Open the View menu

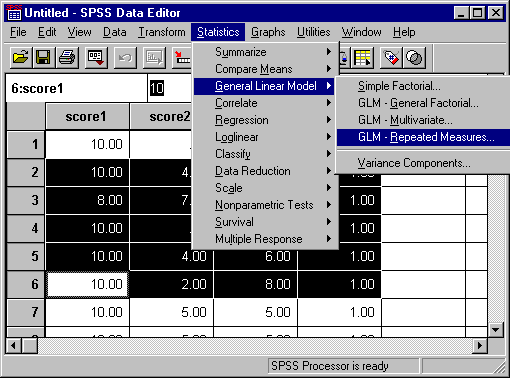pos(79,32)
